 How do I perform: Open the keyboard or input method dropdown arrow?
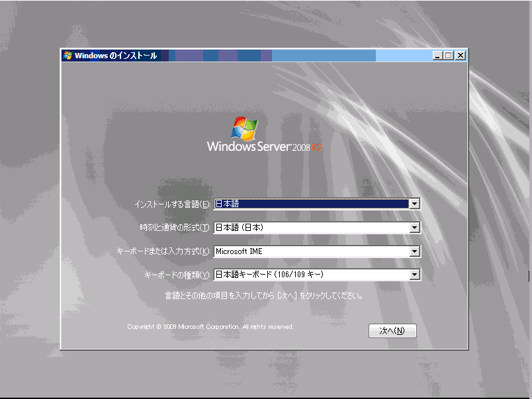click(414, 251)
